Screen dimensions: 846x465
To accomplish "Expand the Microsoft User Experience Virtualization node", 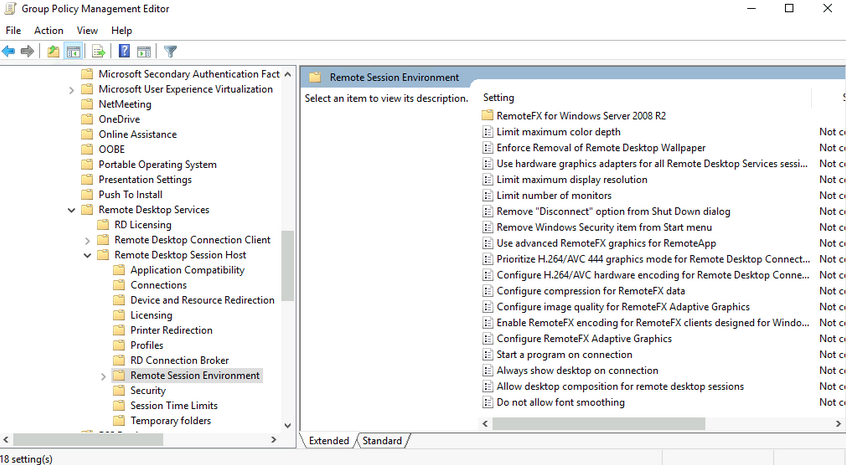I will [71, 89].
